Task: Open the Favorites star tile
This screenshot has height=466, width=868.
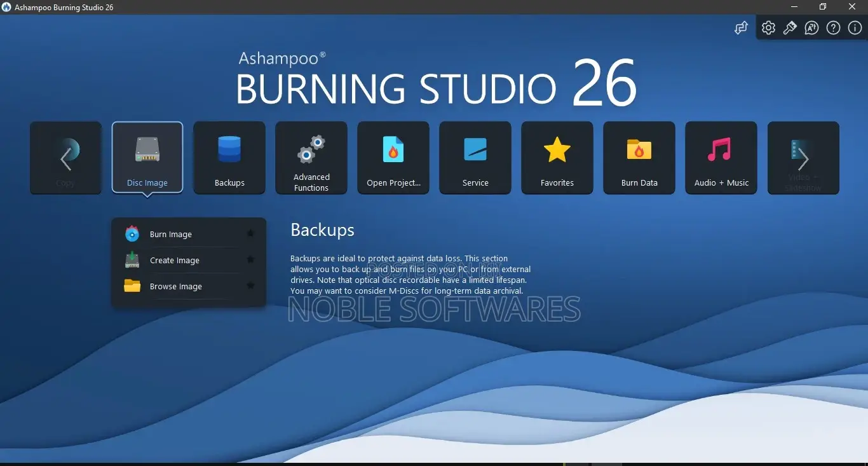Action: point(557,158)
